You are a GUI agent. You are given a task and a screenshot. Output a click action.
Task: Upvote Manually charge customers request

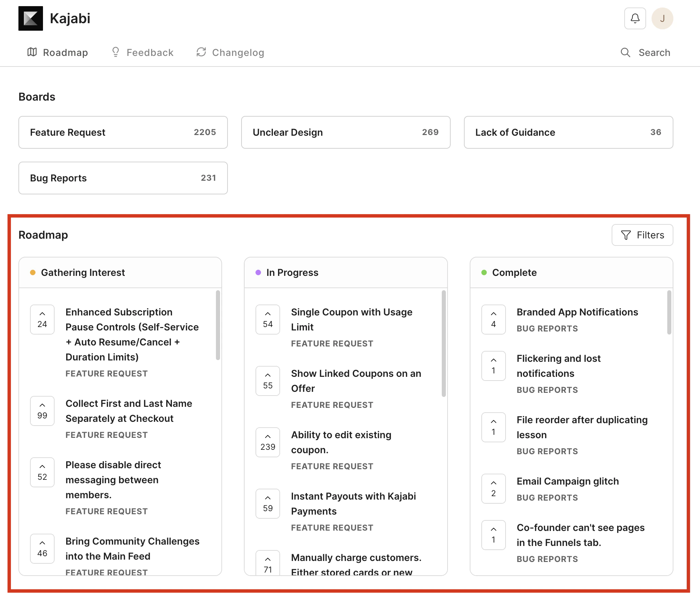pos(268,563)
